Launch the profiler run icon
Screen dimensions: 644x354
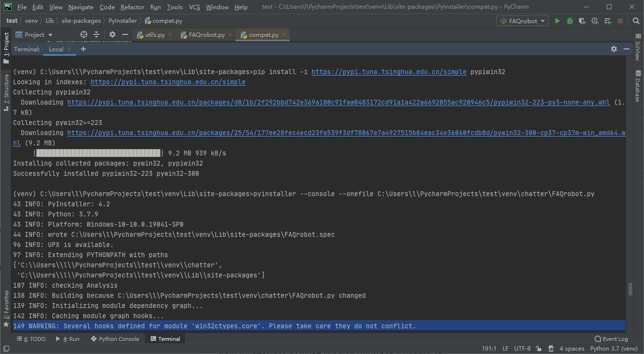[595, 21]
